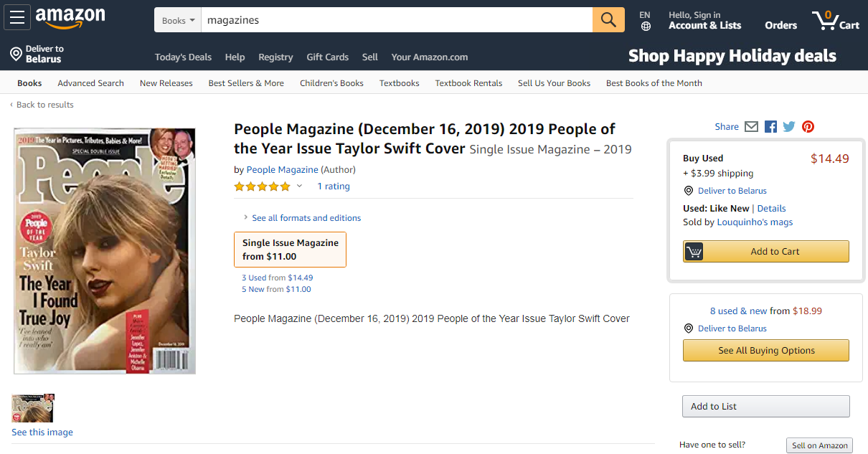Click Add to List button
This screenshot has height=454, width=868.
(765, 407)
